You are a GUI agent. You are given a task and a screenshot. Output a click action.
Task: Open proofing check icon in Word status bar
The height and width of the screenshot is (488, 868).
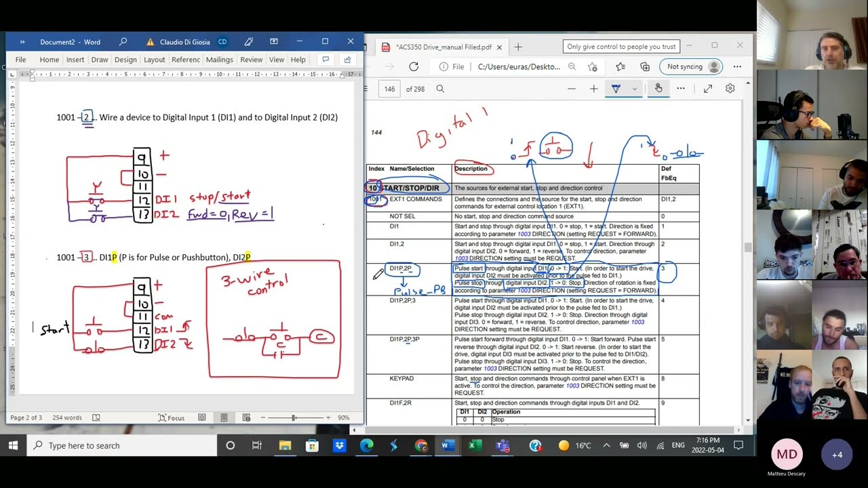coord(96,418)
